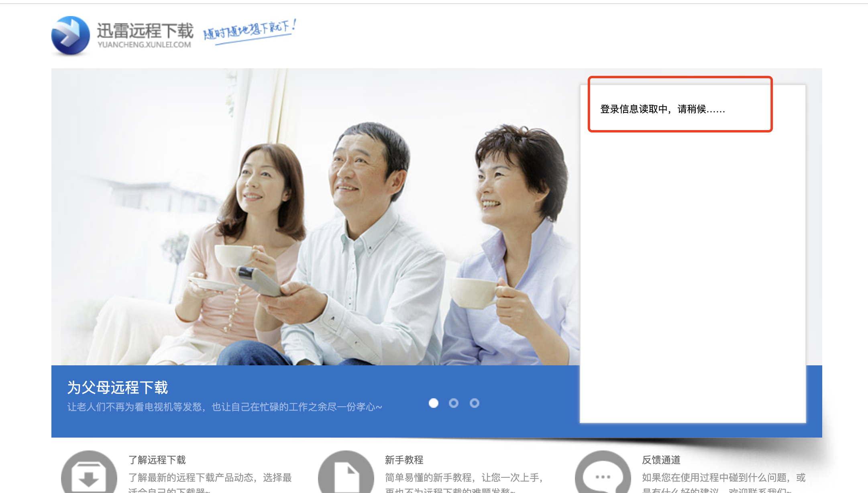Click the 登录信息读取中 loading message
This screenshot has width=868, height=493.
point(662,109)
